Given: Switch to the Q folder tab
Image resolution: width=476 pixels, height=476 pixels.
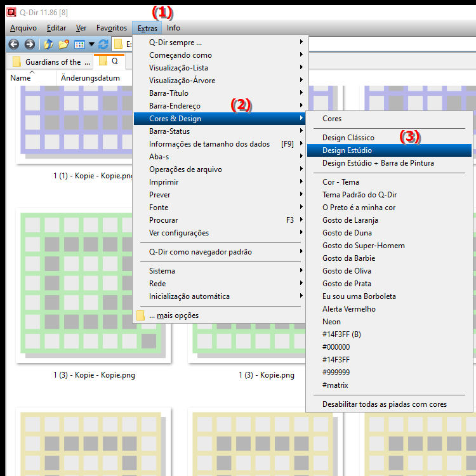Looking at the screenshot, I should coord(109,61).
